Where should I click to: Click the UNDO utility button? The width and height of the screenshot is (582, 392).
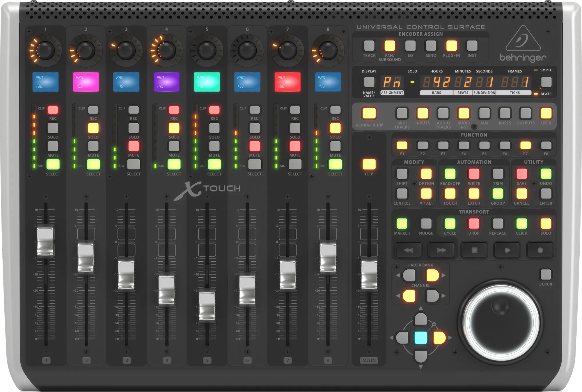[x=546, y=174]
